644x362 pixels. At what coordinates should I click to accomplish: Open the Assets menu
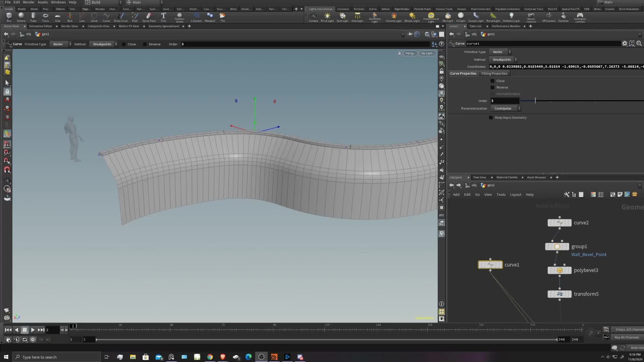point(43,2)
